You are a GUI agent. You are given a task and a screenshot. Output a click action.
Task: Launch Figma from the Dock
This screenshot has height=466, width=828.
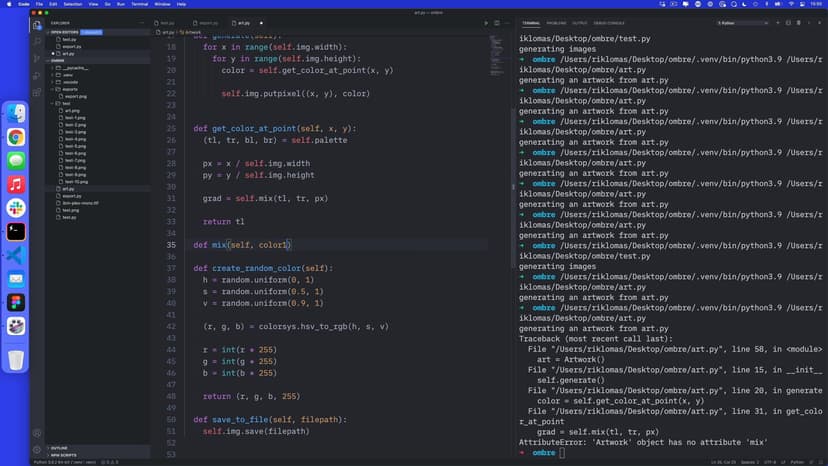click(16, 302)
